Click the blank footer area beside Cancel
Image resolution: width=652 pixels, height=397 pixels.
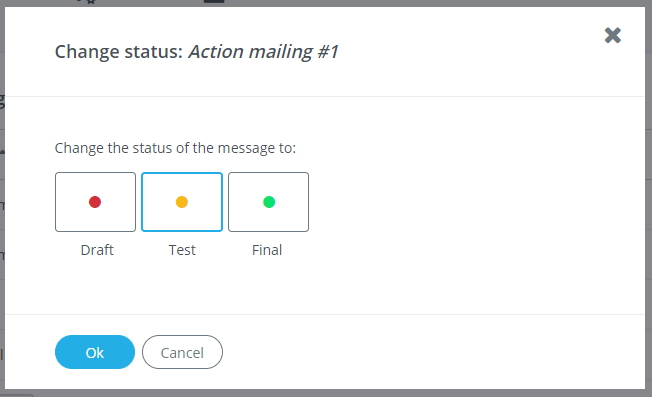point(416,352)
